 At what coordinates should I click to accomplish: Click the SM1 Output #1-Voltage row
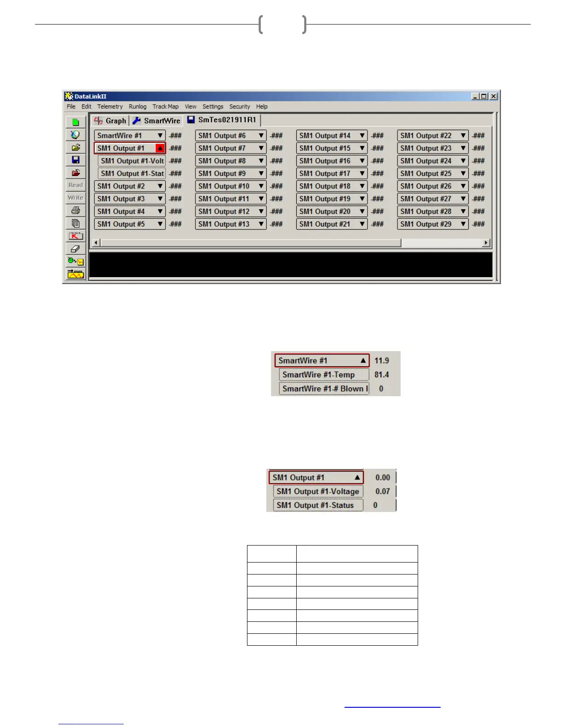pyautogui.click(x=318, y=491)
